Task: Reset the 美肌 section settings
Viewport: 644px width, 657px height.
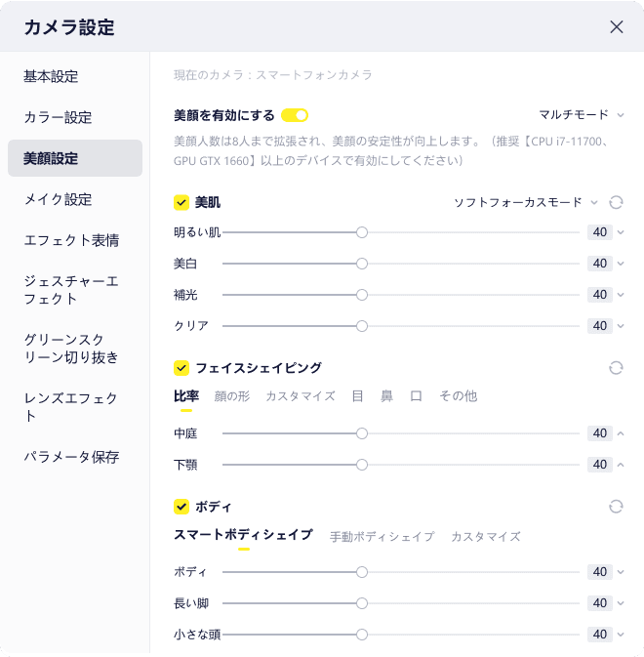Action: click(616, 202)
